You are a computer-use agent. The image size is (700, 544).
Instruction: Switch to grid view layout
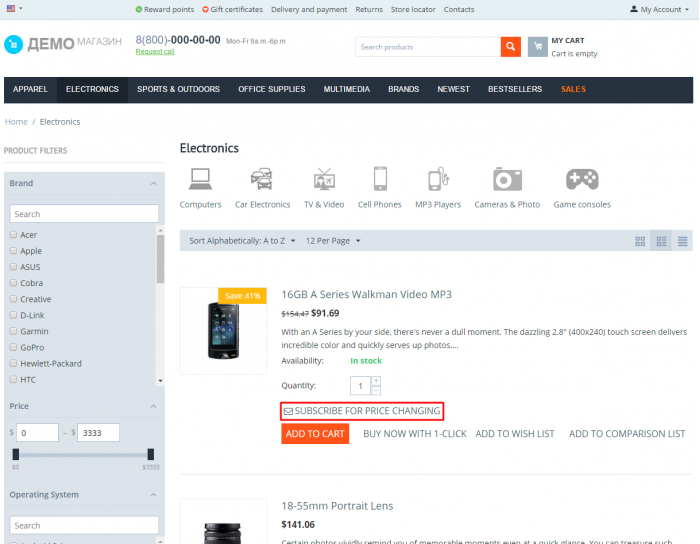(640, 241)
